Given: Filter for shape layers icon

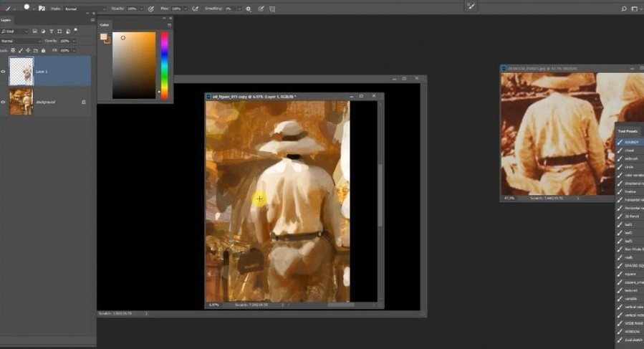Looking at the screenshot, I should click(59, 32).
